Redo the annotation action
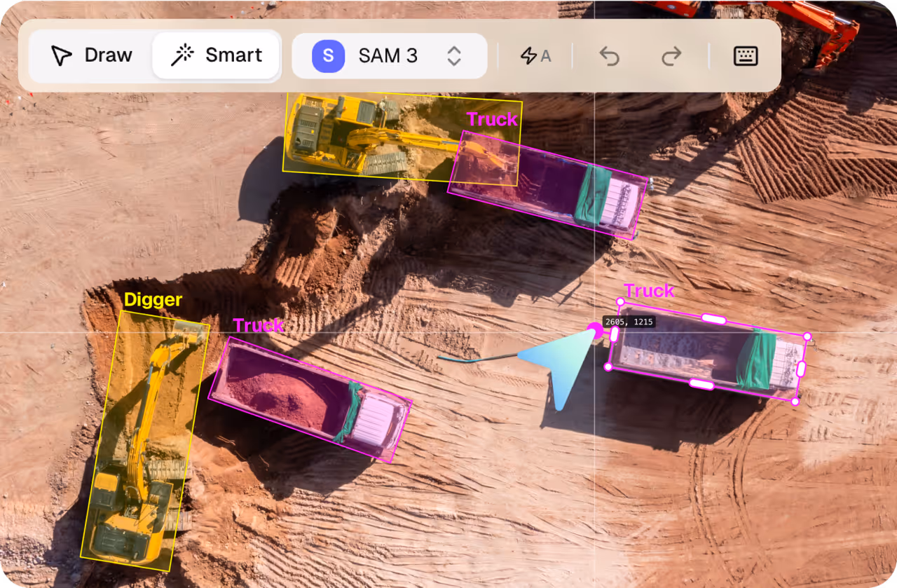 point(671,56)
